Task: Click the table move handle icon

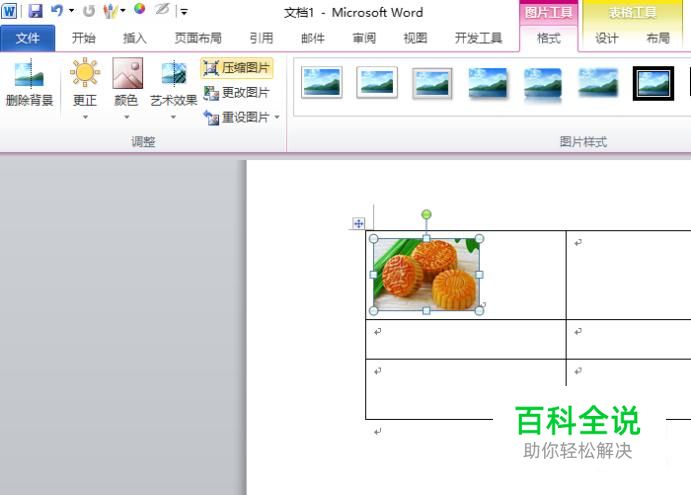Action: pyautogui.click(x=358, y=223)
